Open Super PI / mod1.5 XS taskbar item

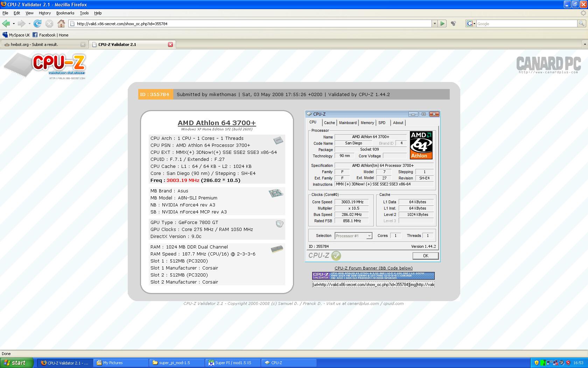point(233,363)
